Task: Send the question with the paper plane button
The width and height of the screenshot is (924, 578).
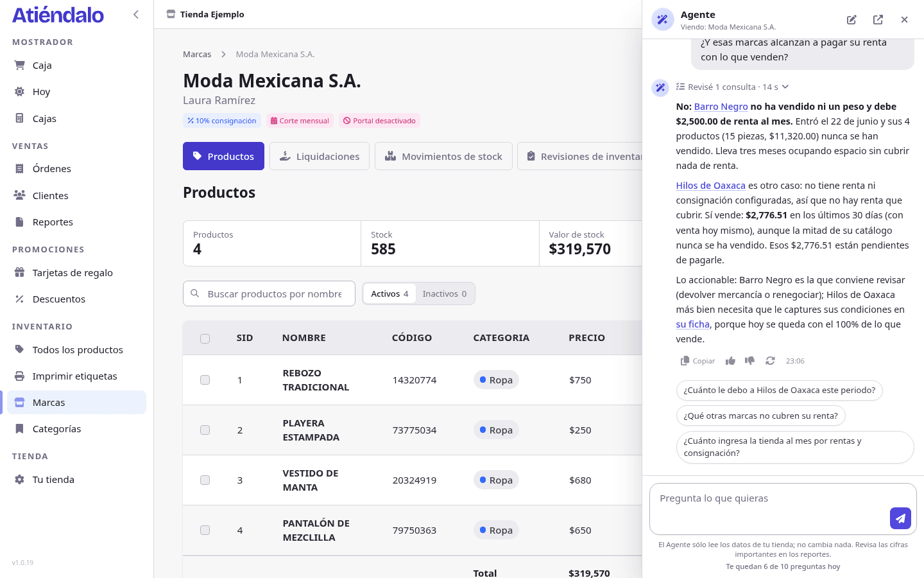Action: pos(900,518)
